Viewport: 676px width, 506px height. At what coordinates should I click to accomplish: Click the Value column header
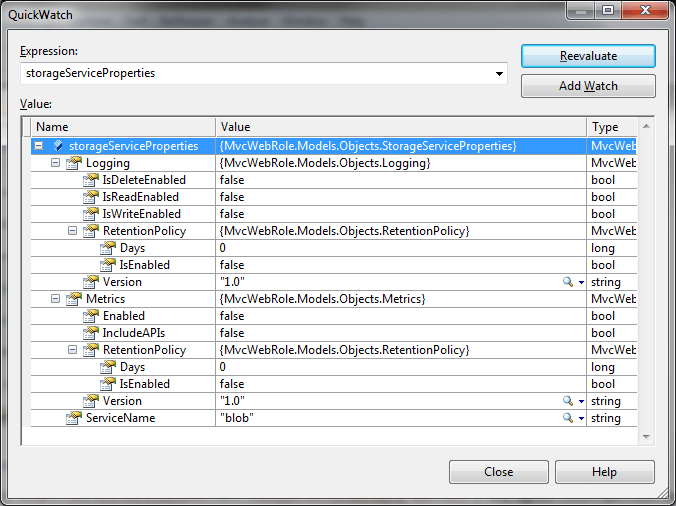tap(401, 127)
